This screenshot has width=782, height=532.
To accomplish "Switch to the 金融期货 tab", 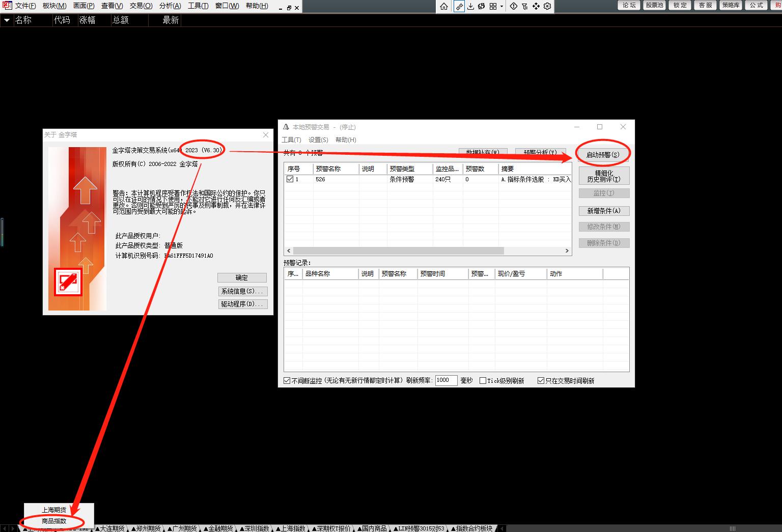I will click(218, 528).
